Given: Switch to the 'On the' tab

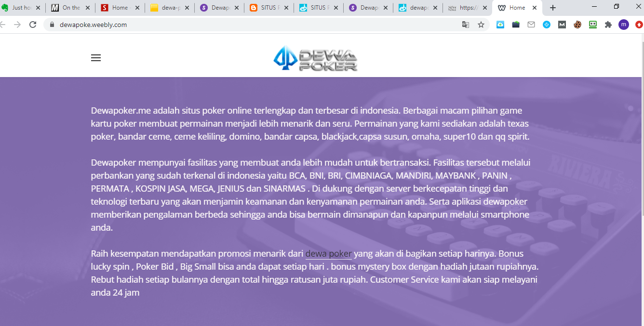Looking at the screenshot, I should 67,8.
